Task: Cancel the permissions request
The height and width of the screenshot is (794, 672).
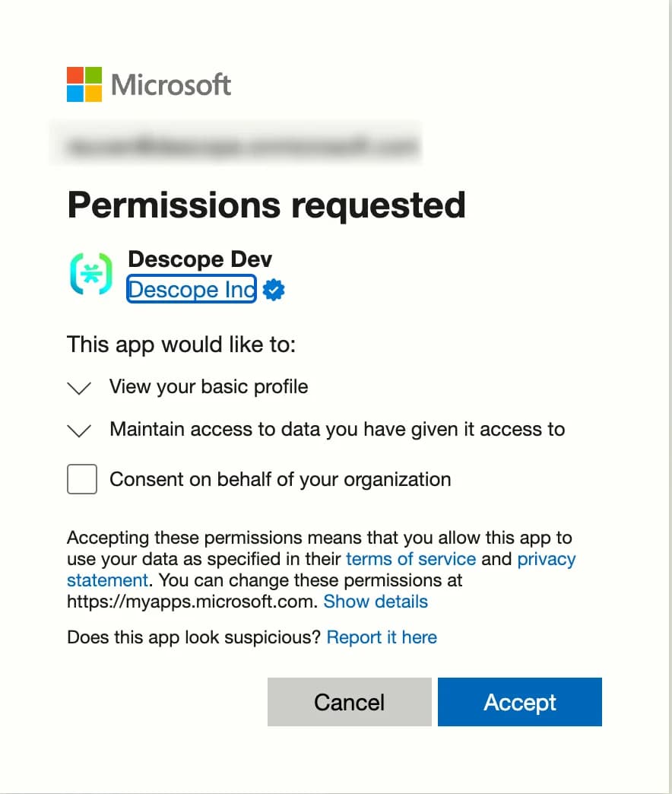Action: click(x=349, y=702)
